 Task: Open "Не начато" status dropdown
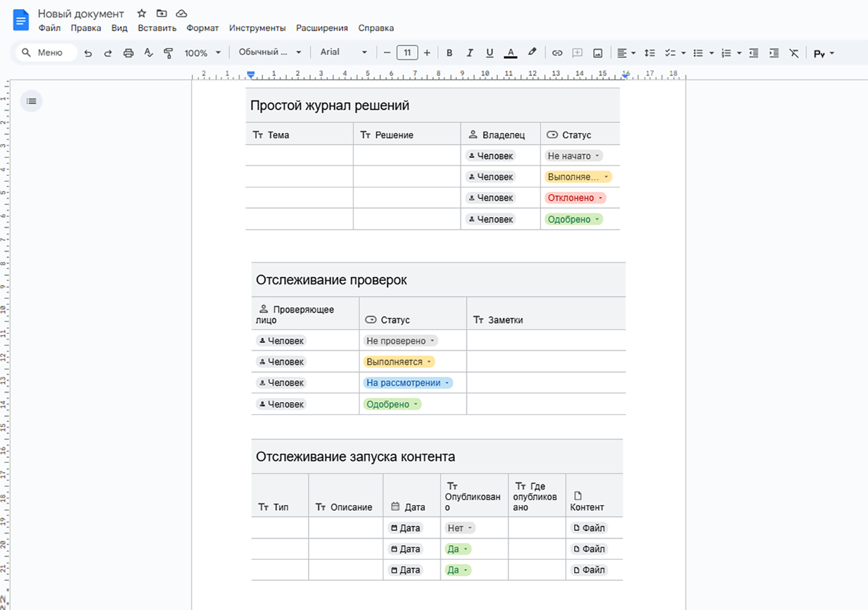[x=573, y=156]
